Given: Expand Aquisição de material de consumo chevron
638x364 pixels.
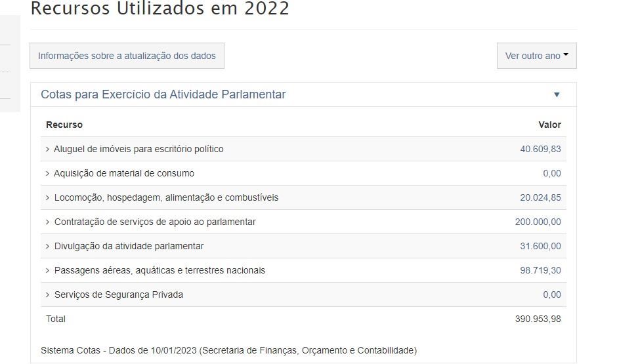Looking at the screenshot, I should [47, 173].
